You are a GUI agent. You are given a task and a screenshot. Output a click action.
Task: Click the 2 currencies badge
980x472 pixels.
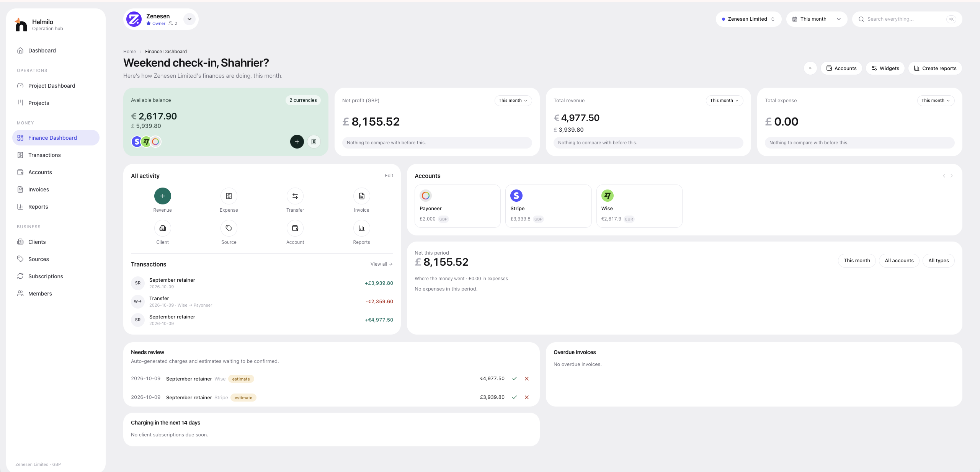pos(303,100)
